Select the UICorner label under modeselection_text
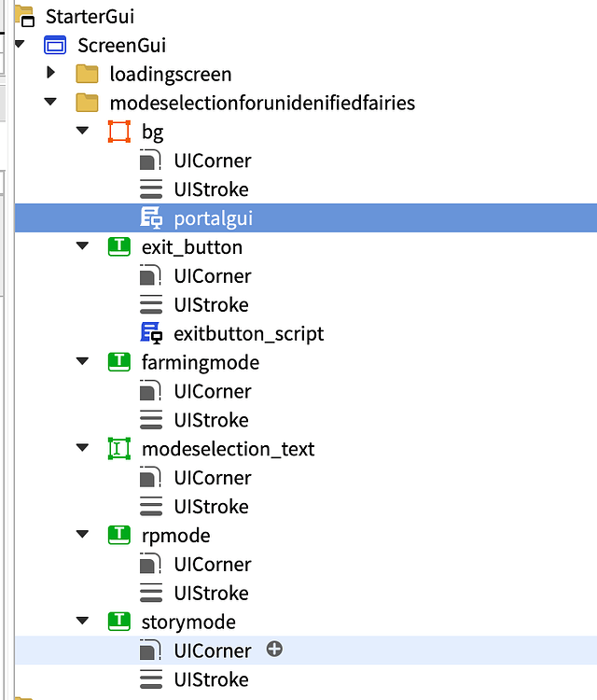This screenshot has width=597, height=700. coord(213,478)
